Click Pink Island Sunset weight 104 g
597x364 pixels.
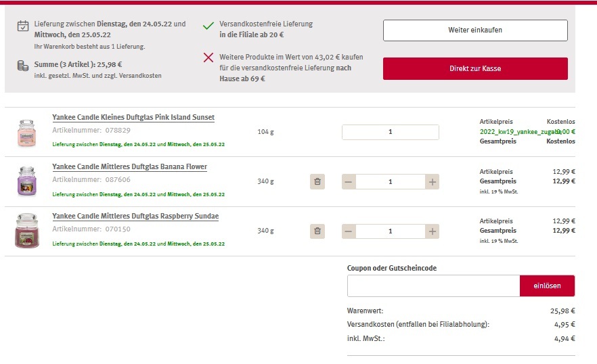[x=265, y=132]
